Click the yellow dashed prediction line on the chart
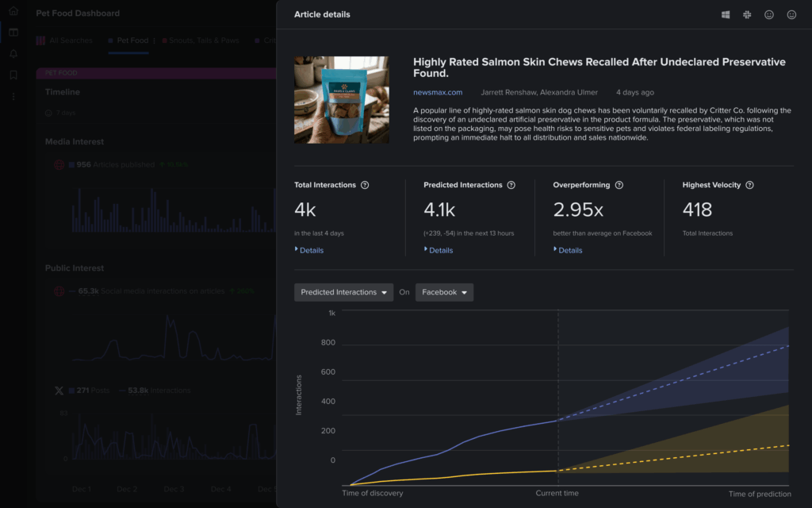The width and height of the screenshot is (812, 508). (673, 458)
